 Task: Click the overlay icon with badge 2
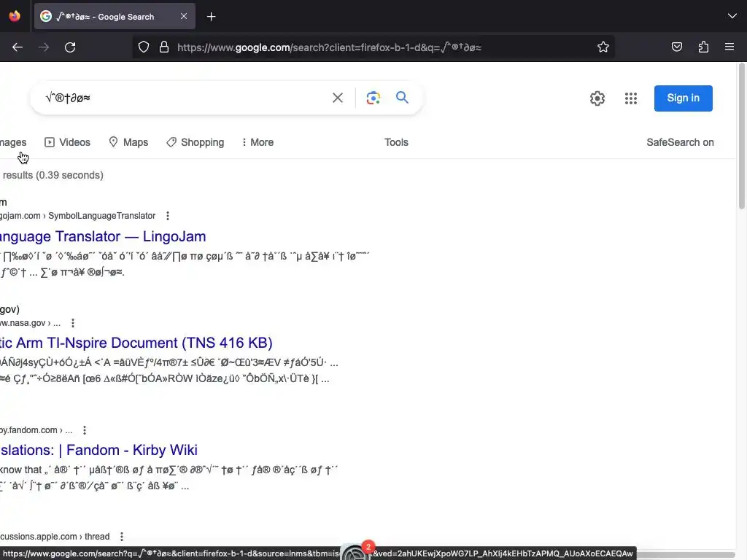point(356,552)
